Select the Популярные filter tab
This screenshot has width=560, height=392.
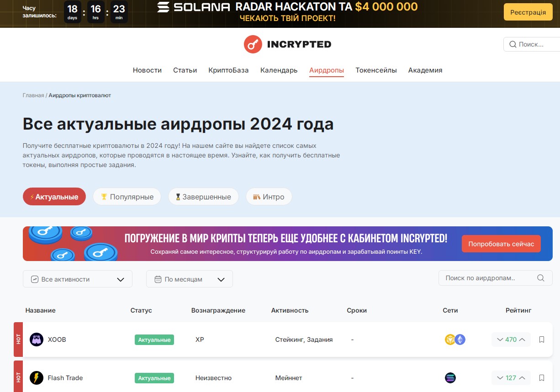point(127,197)
